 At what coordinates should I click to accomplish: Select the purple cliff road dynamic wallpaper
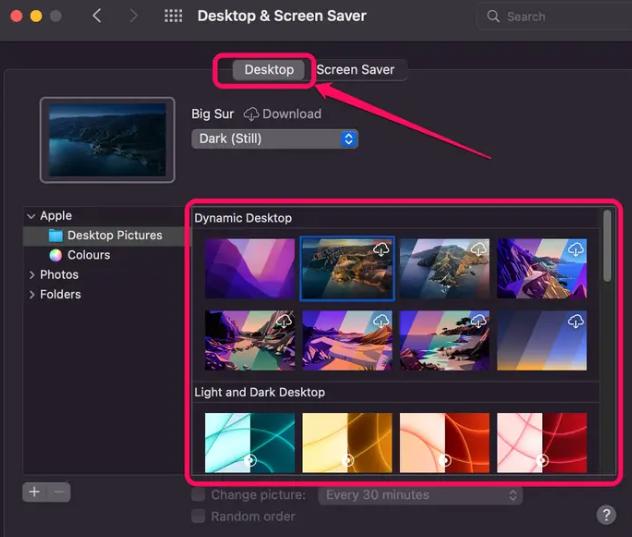(x=542, y=268)
